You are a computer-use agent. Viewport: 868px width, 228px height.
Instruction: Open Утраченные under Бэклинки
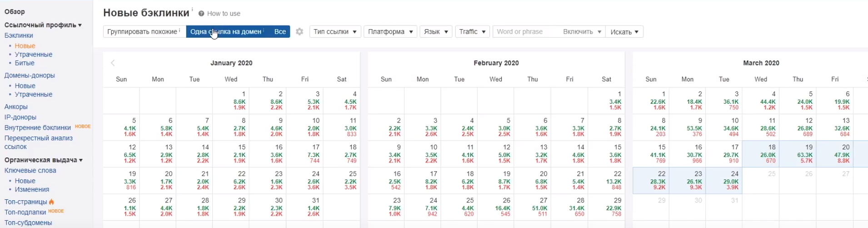33,55
